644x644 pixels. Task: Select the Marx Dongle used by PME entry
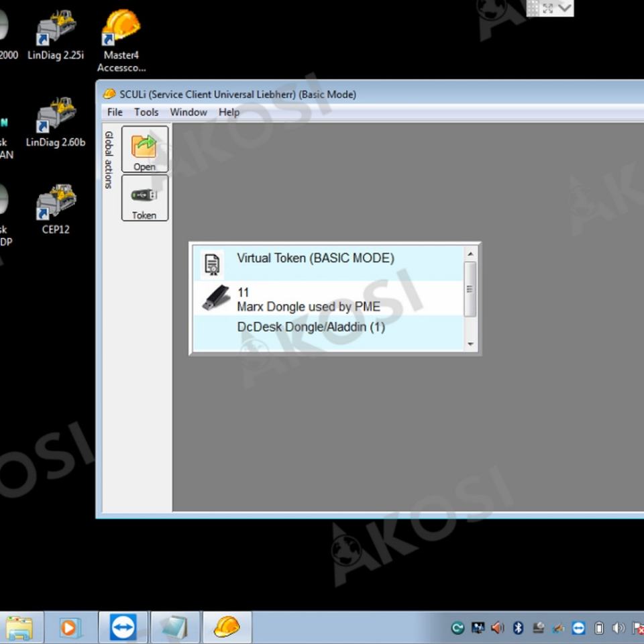pyautogui.click(x=328, y=298)
